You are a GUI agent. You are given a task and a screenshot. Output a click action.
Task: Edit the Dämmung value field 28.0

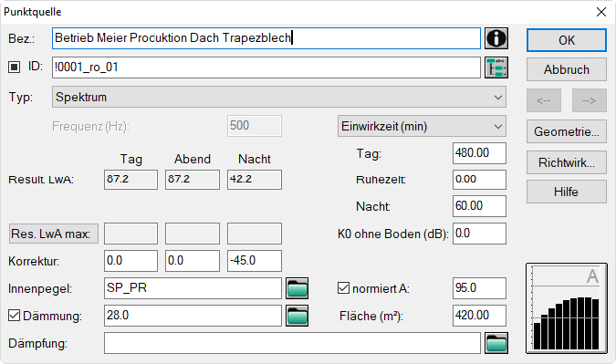[x=193, y=316]
